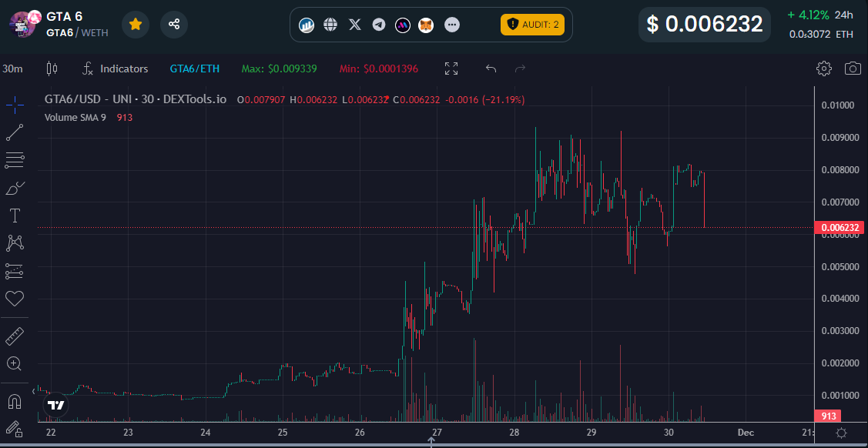Image resolution: width=868 pixels, height=448 pixels.
Task: Show more links ellipsis button
Action: pos(452,25)
